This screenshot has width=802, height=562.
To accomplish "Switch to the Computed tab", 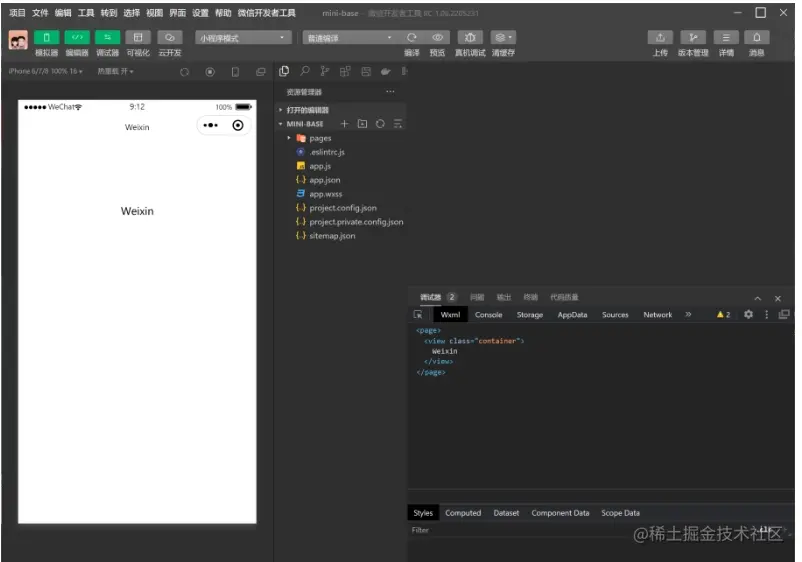I will [463, 513].
